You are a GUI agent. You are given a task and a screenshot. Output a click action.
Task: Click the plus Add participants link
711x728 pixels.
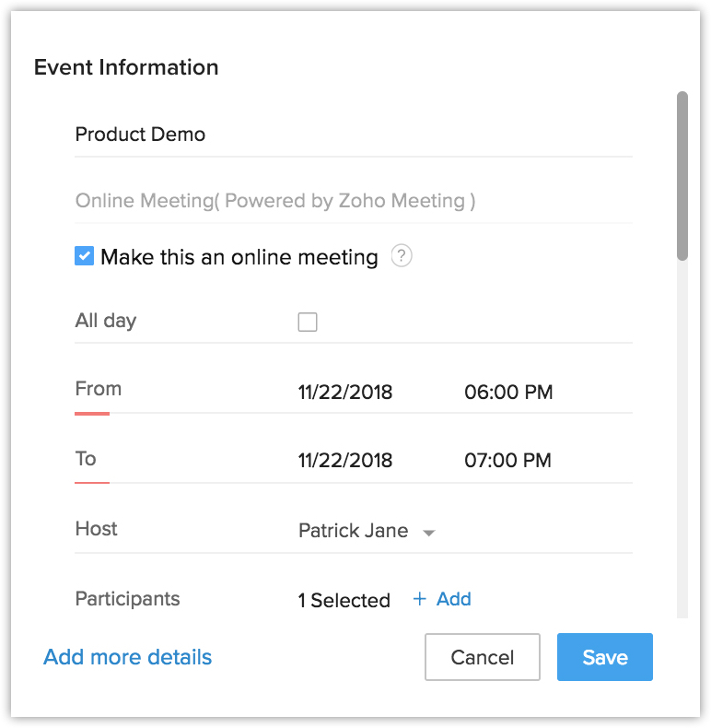(x=442, y=600)
